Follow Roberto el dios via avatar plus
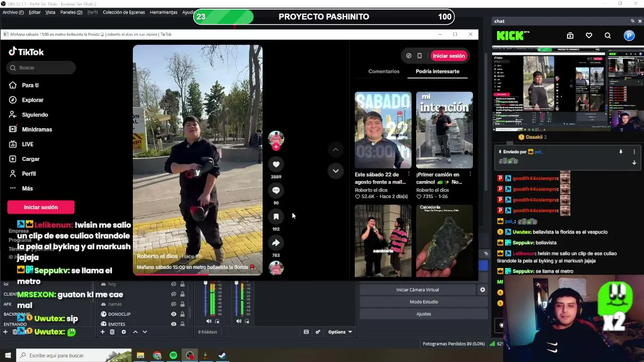Image resolution: width=644 pixels, height=362 pixels. (276, 147)
